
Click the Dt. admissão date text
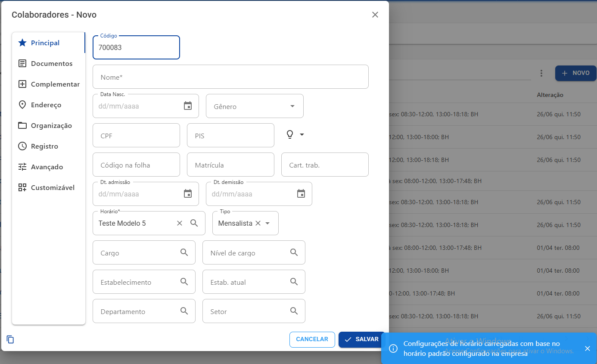pyautogui.click(x=119, y=194)
